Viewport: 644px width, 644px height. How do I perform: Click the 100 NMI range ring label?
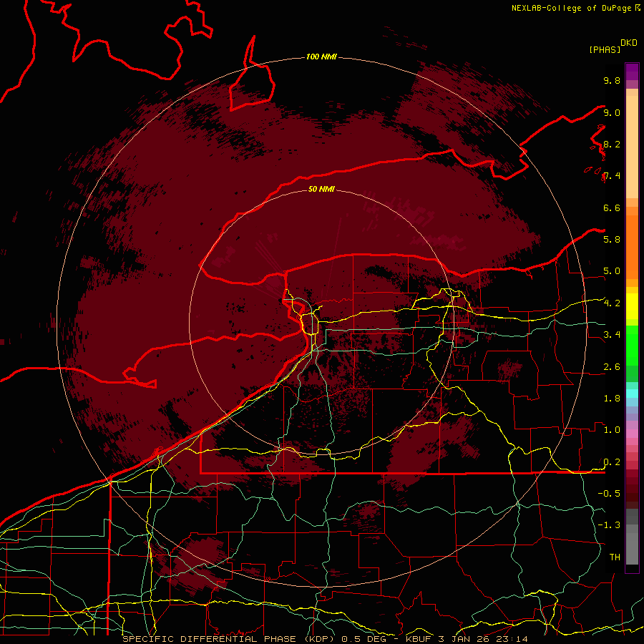tap(321, 57)
